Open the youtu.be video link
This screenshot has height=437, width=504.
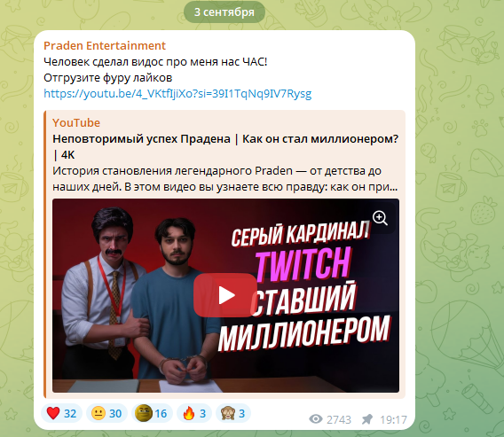click(x=177, y=93)
